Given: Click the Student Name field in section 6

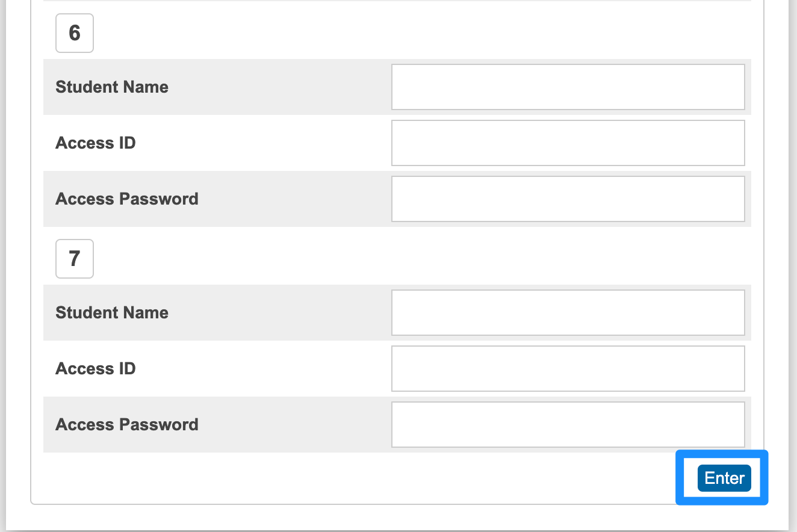Looking at the screenshot, I should tap(568, 86).
